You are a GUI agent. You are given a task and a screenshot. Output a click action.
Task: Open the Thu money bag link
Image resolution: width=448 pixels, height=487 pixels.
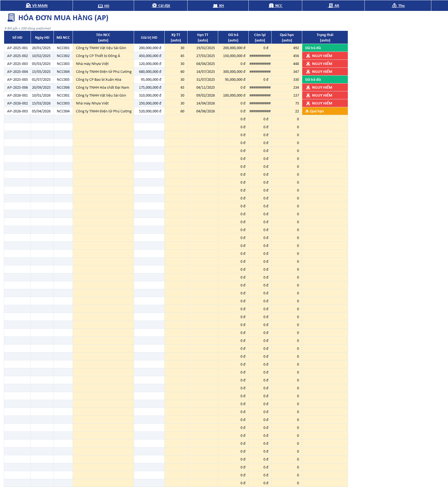point(398,5)
